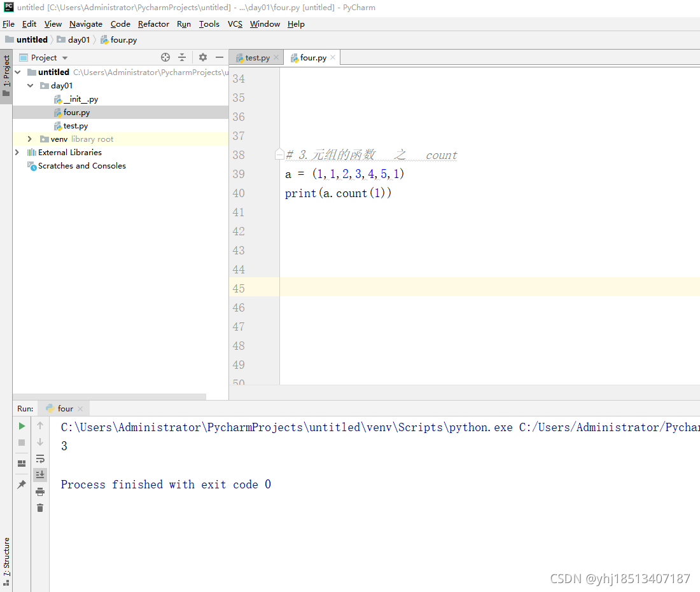Image resolution: width=700 pixels, height=592 pixels.
Task: Collapse the day01 folder chevron
Action: [31, 85]
